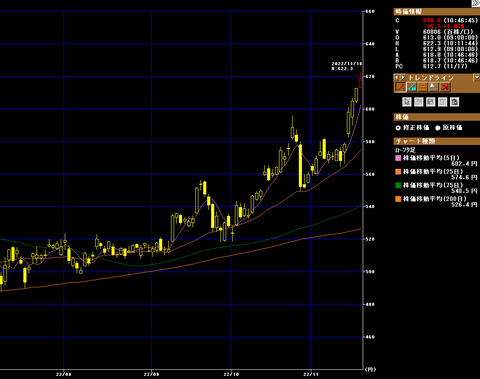Select the cyan trendline tool
Image resolution: width=480 pixels, height=379 pixels.
tap(412, 87)
